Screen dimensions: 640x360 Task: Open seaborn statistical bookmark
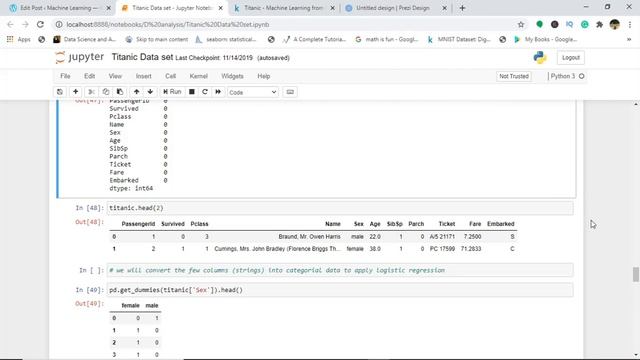pyautogui.click(x=226, y=40)
